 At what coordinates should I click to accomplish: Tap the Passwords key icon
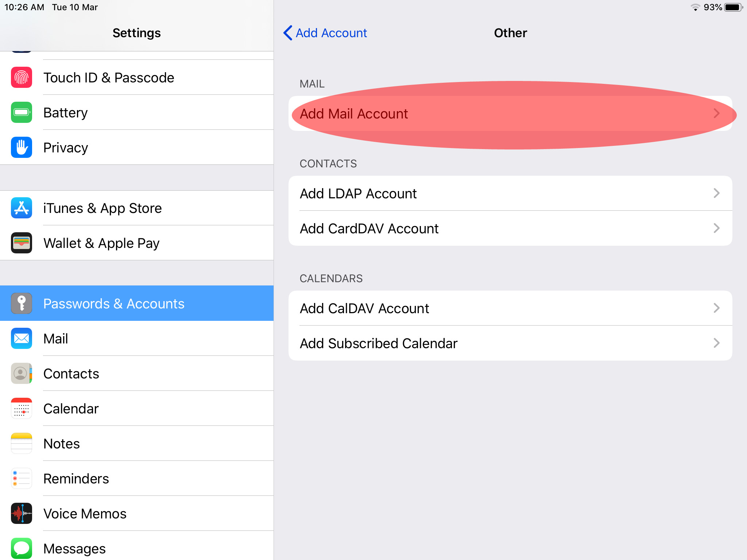pyautogui.click(x=22, y=303)
